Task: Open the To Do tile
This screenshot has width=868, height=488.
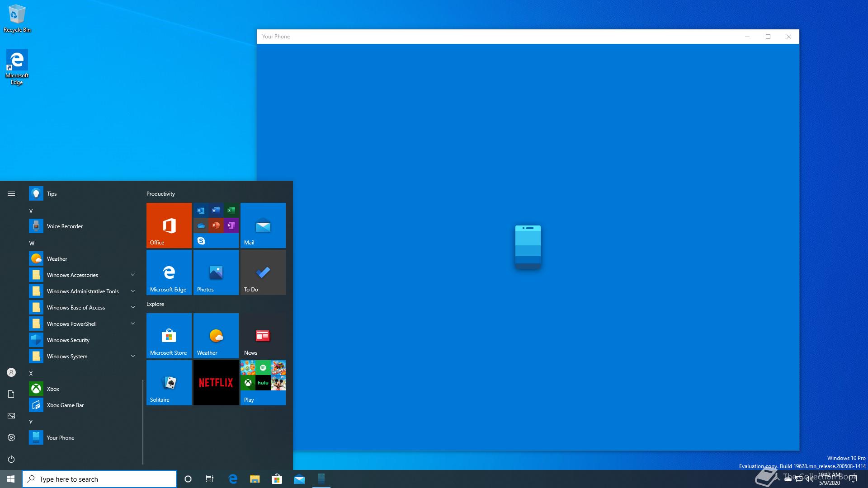Action: click(x=263, y=272)
